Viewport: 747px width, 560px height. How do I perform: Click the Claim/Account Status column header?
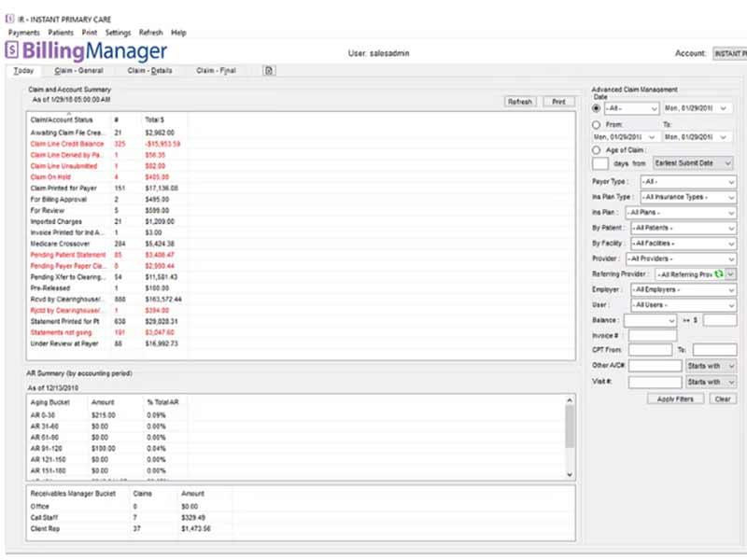[x=70, y=120]
